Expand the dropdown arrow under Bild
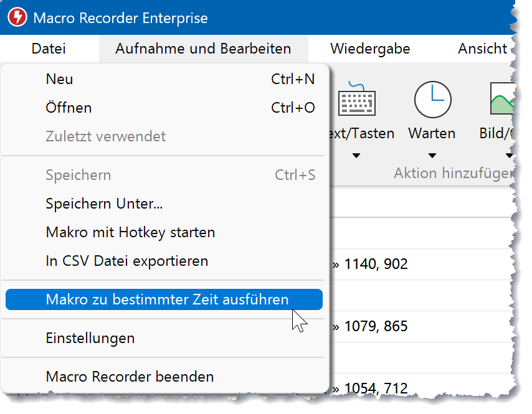Viewport: 532px width, 414px height. coord(509,156)
